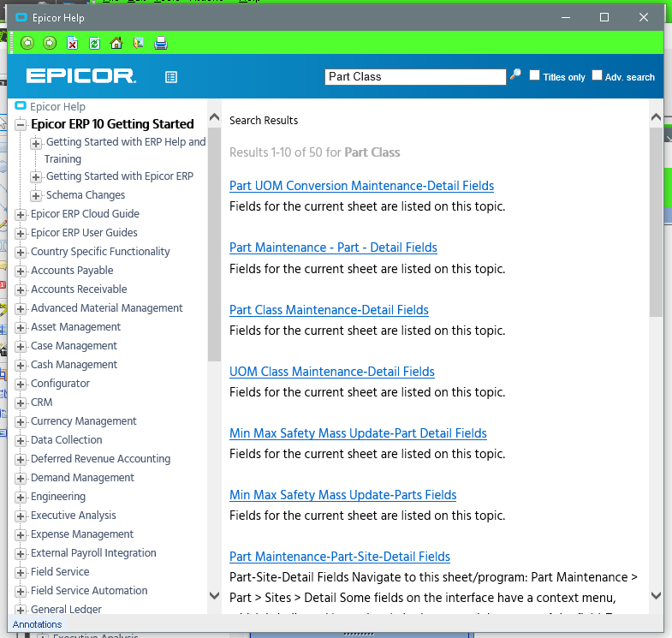Select External Payroll Integration topic
Screen dimensions: 672x638
coord(93,553)
